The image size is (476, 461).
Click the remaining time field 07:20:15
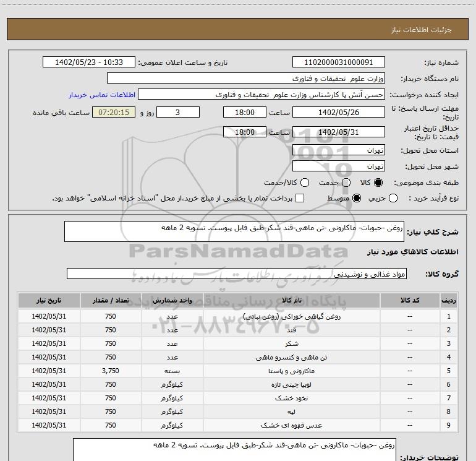point(114,112)
